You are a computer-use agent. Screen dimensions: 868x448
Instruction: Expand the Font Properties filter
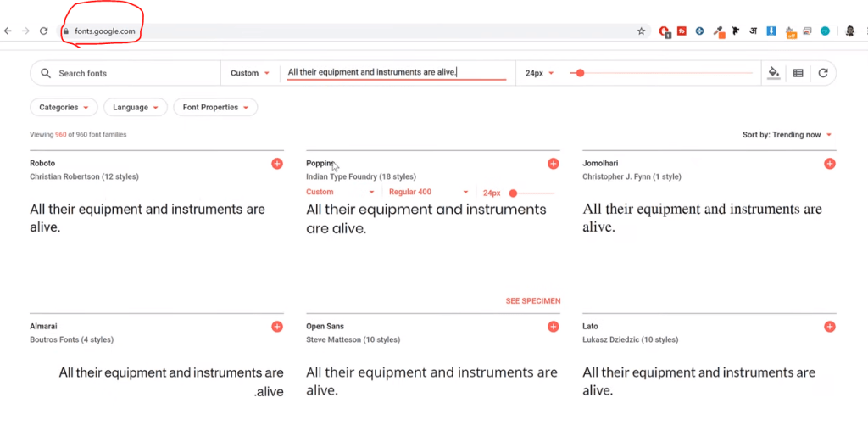tap(215, 108)
